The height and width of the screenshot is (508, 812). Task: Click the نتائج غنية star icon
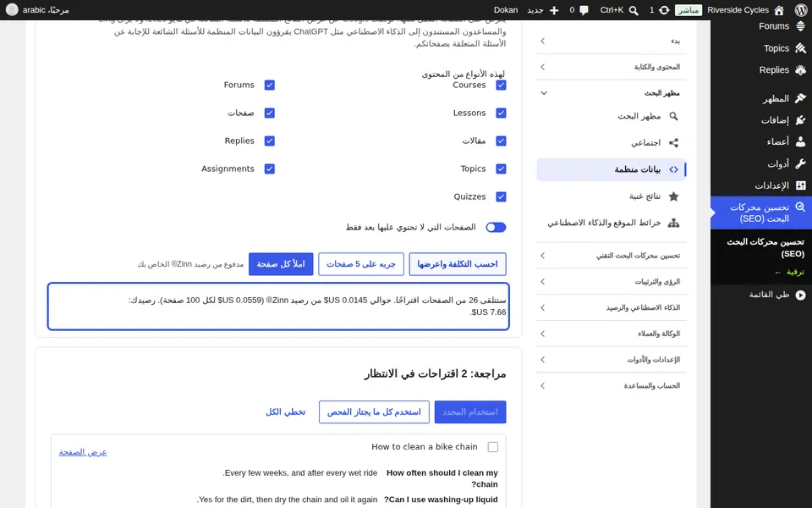pos(673,196)
